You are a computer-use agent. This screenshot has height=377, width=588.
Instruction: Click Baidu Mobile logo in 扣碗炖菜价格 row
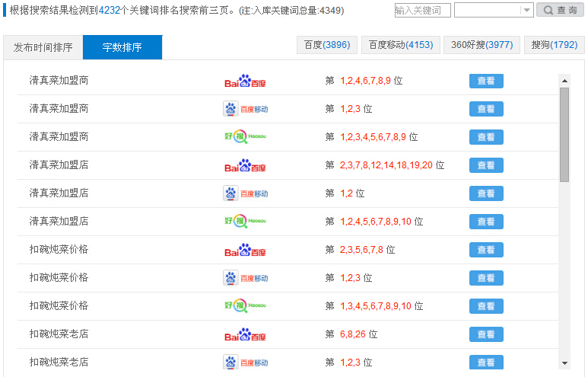(x=246, y=278)
